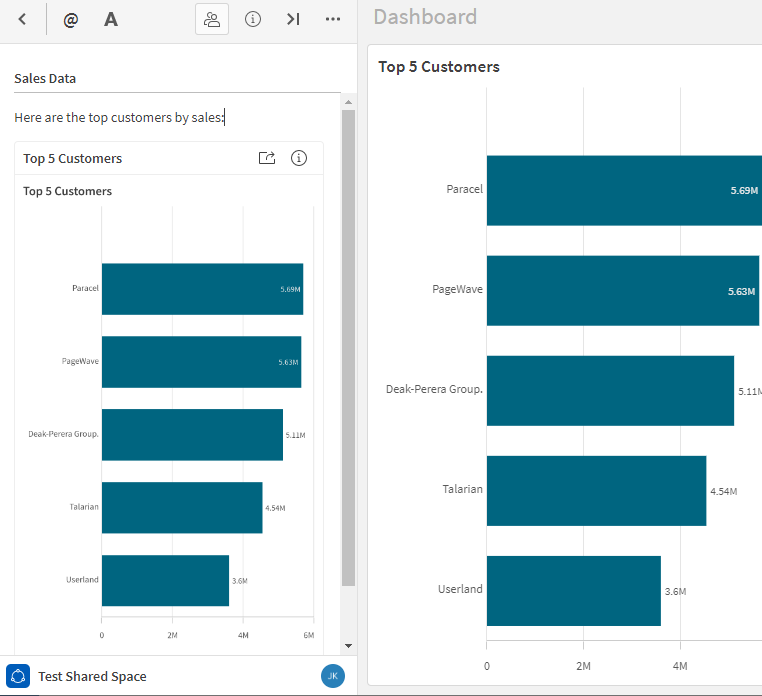Select the Paracel bar in Dashboard chart
762x696 pixels.
[x=620, y=190]
